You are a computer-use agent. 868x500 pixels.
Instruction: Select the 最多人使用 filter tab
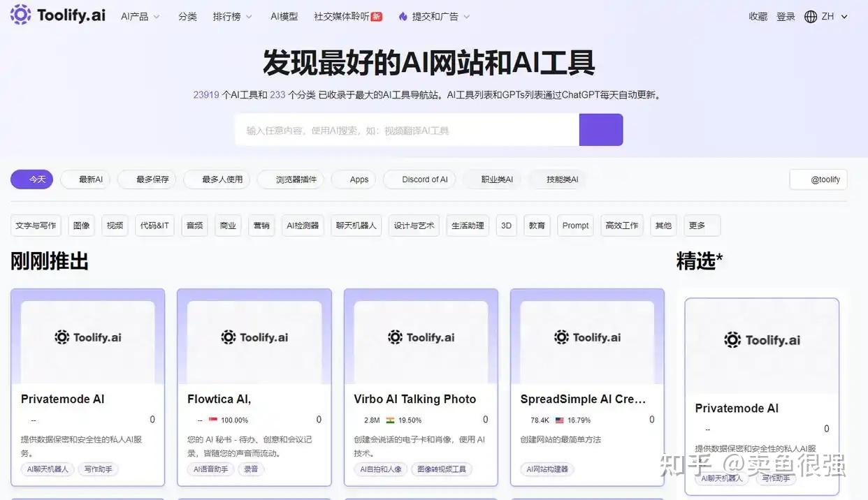[x=217, y=179]
